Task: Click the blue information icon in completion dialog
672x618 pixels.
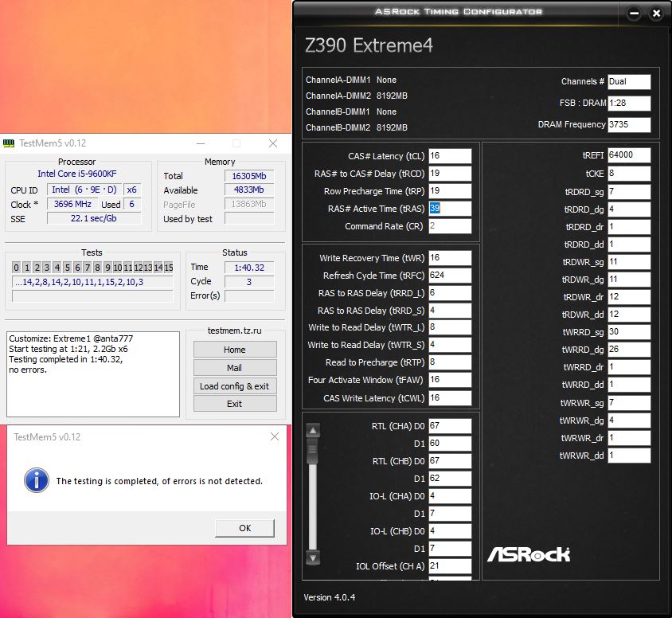Action: click(37, 480)
